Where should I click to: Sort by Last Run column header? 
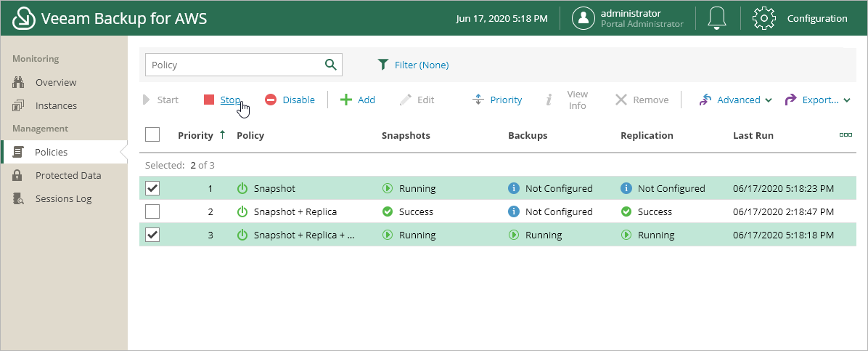click(753, 135)
